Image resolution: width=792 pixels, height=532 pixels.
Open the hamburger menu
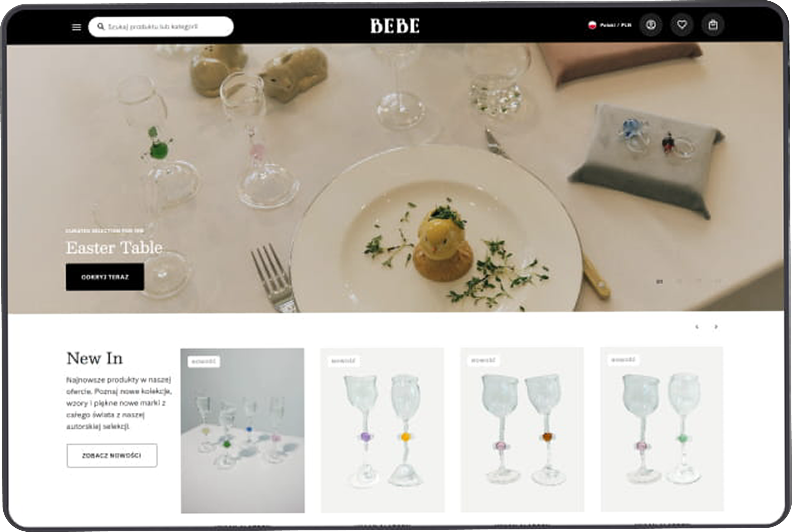[x=76, y=27]
